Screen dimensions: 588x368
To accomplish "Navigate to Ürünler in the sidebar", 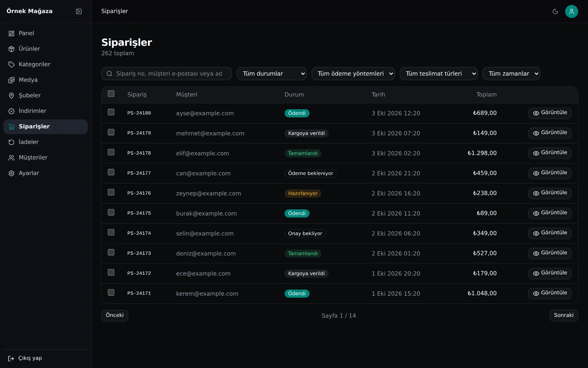I will [x=45, y=49].
